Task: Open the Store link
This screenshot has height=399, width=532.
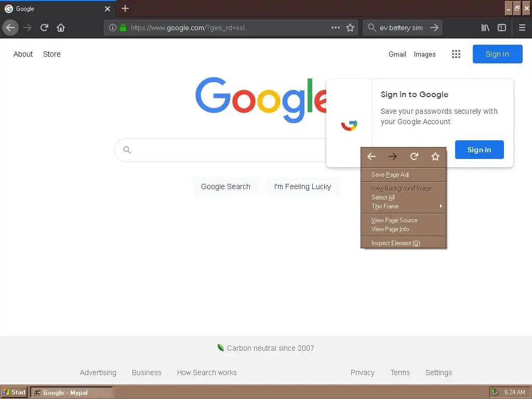Action: pyautogui.click(x=51, y=54)
